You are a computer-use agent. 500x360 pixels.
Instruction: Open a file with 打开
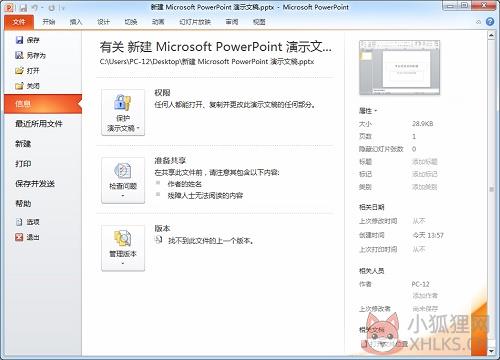(x=27, y=71)
